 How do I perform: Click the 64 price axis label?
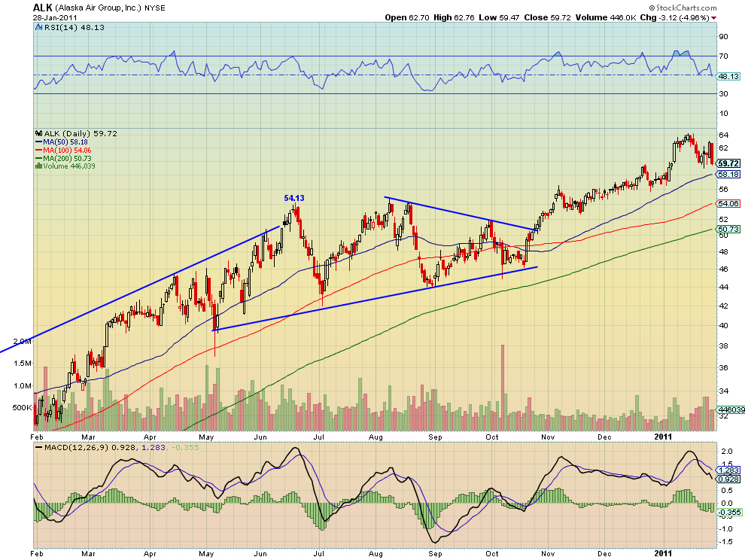coord(724,135)
